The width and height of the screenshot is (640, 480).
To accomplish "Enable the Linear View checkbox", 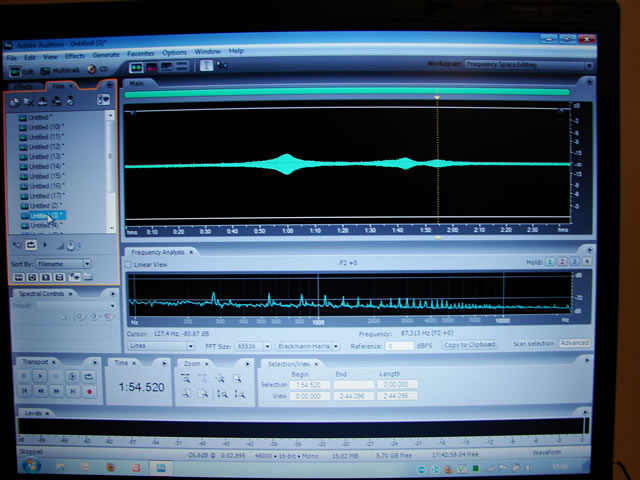I will (x=129, y=265).
